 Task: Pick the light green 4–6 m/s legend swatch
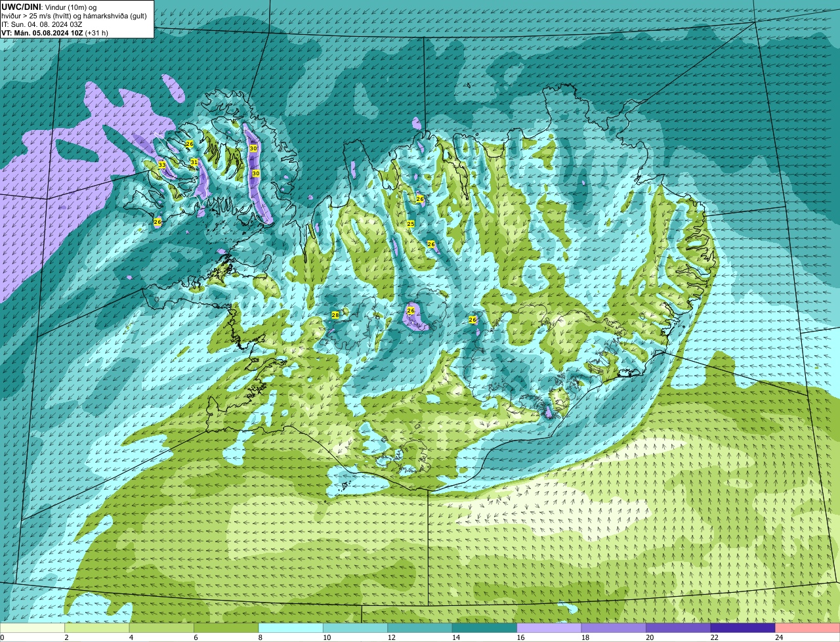point(162,628)
